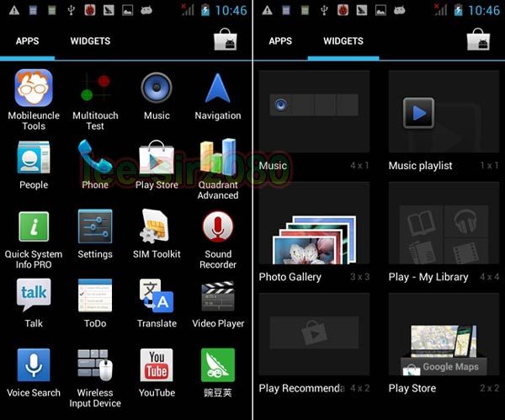Tap shop bag icon on left screen
The image size is (505, 420).
226,40
